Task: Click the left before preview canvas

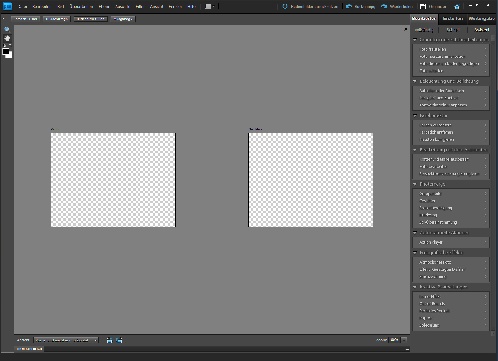Action: pyautogui.click(x=113, y=180)
